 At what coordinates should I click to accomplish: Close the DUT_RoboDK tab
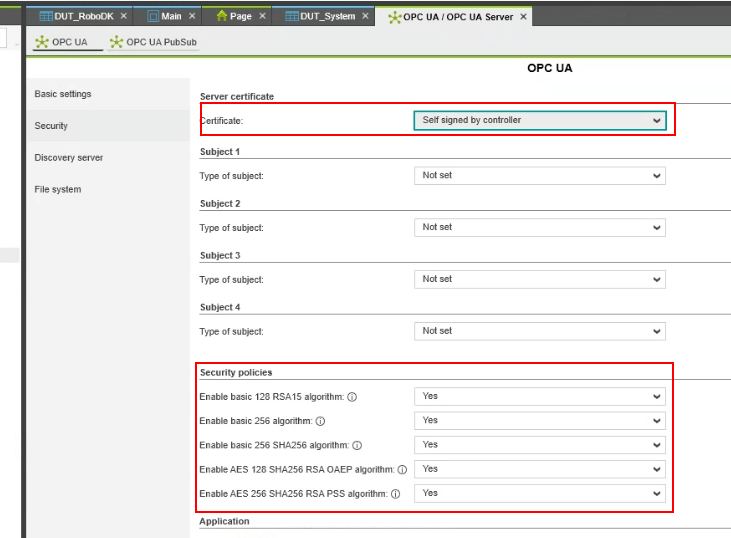point(124,16)
